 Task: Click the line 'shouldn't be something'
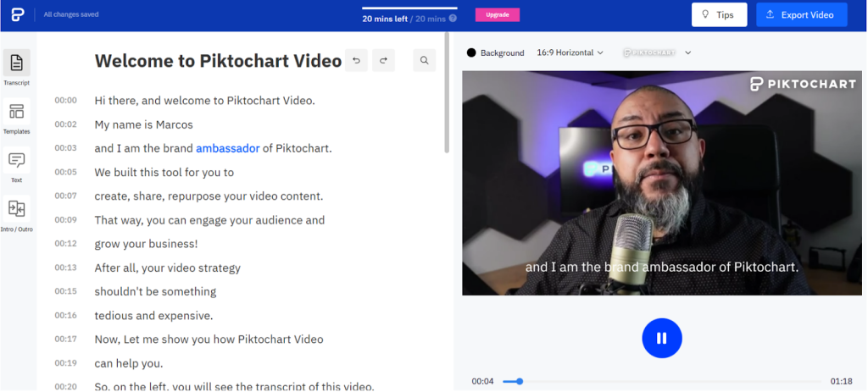[x=156, y=291]
